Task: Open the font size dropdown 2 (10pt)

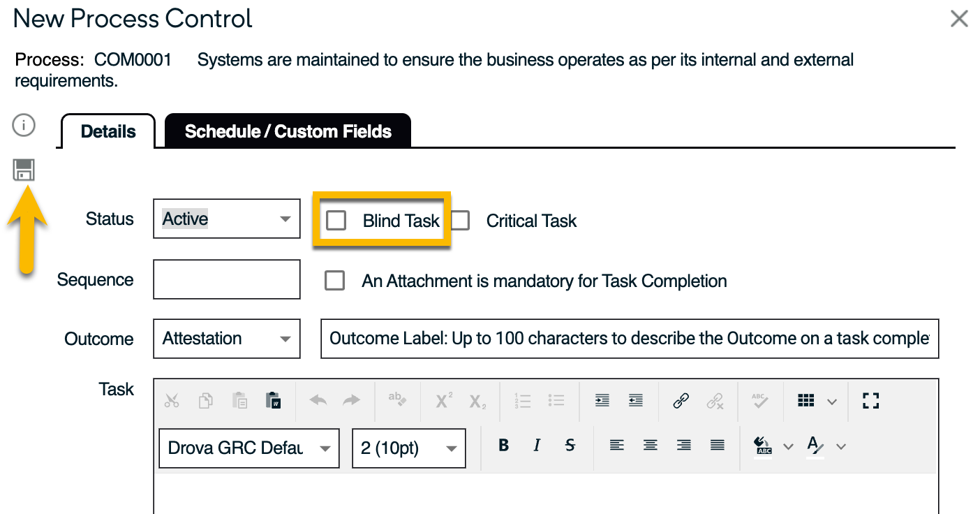Action: 408,448
